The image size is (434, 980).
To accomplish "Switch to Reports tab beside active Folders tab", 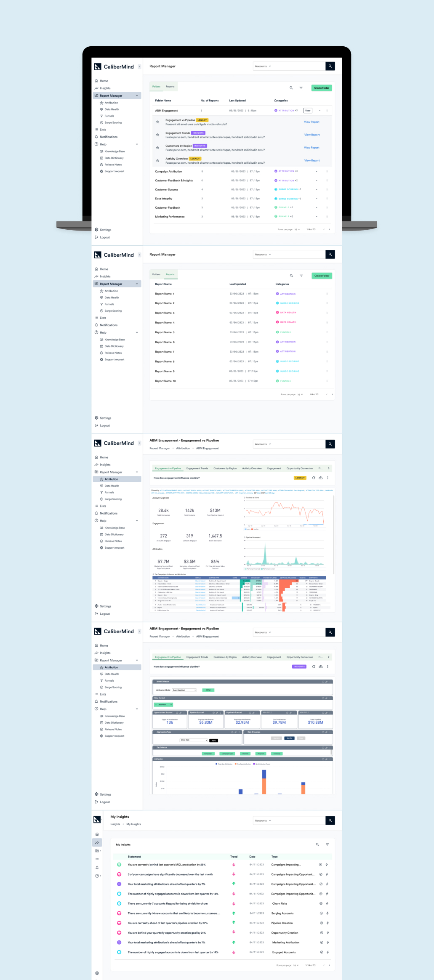I will [170, 87].
